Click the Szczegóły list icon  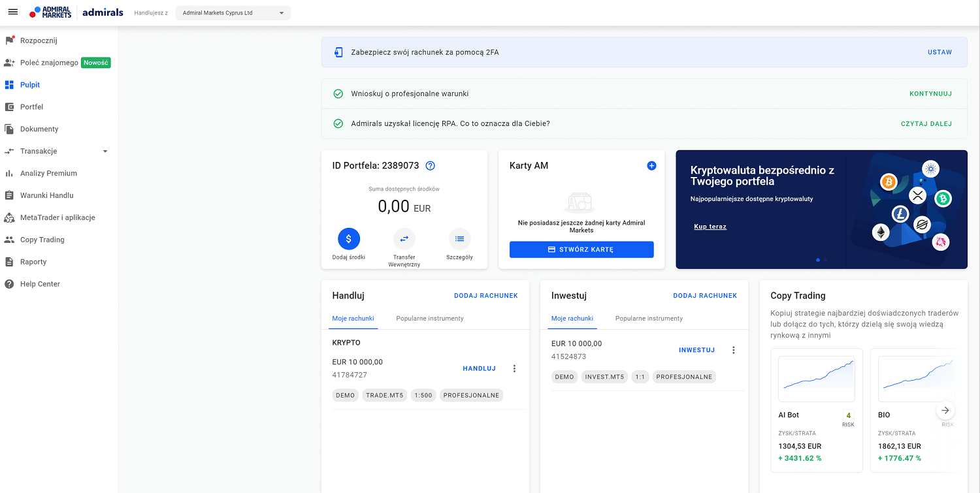pyautogui.click(x=459, y=239)
